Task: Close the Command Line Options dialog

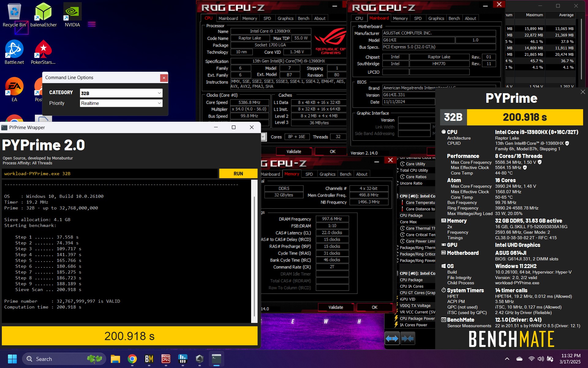Action: [164, 78]
